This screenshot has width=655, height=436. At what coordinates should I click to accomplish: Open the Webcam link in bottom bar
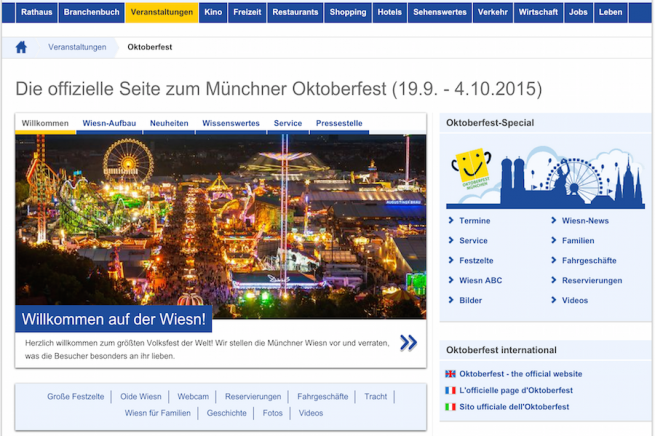pos(193,397)
